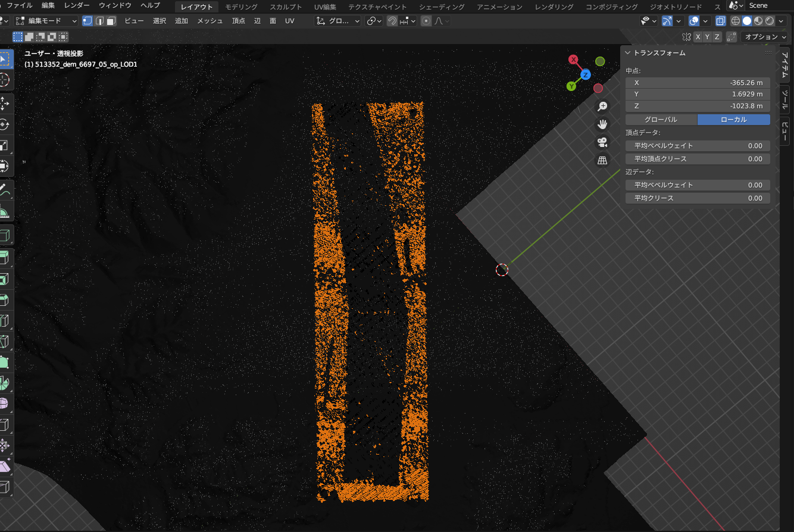Toggle snapping magnet

[392, 21]
